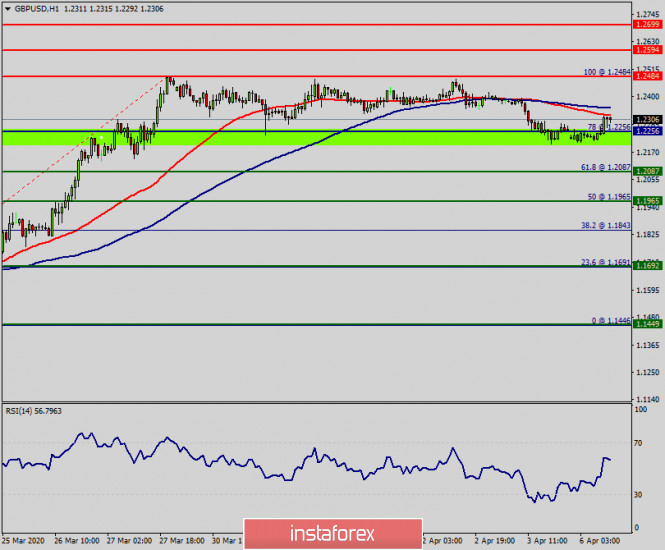
Task: Select the 1.2484 resistance price tag
Action: coord(646,76)
